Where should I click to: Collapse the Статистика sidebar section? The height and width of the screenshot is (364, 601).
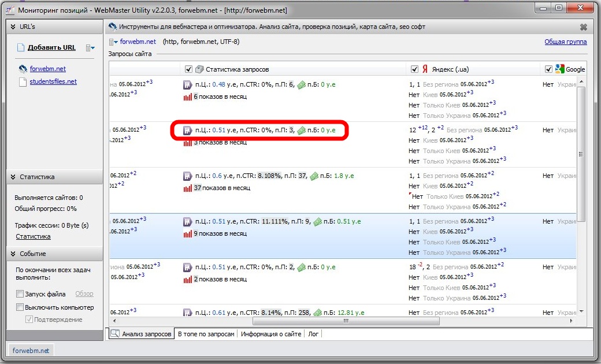[13, 177]
